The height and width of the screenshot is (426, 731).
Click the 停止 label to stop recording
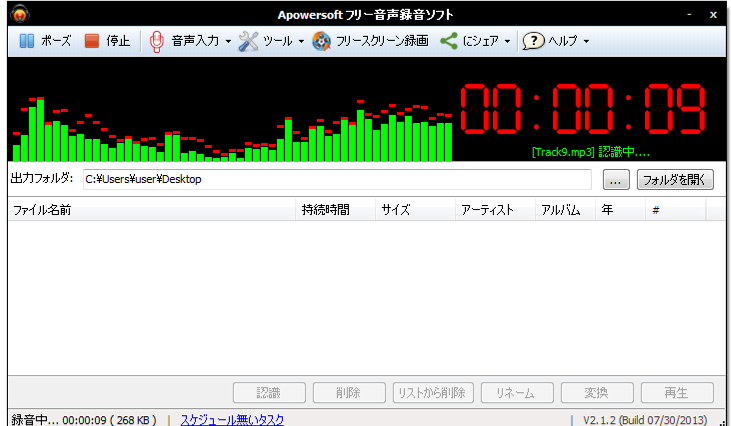tap(118, 41)
